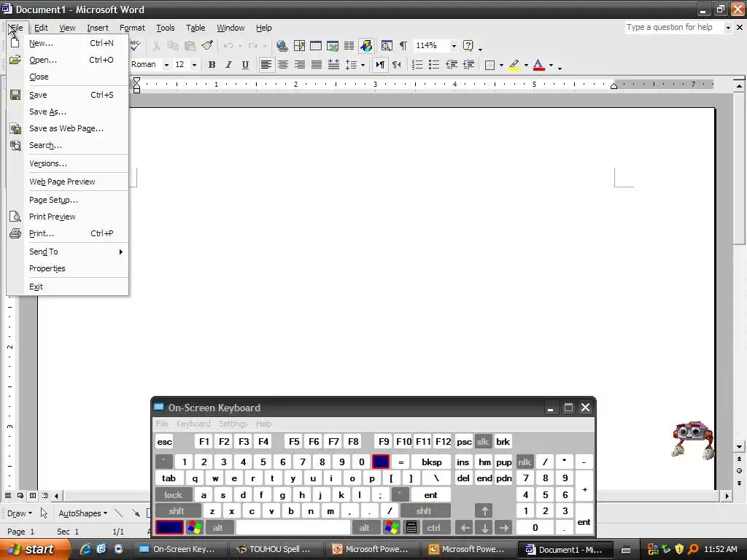
Task: Expand the Line Spacing dropdown arrow
Action: pos(363,65)
